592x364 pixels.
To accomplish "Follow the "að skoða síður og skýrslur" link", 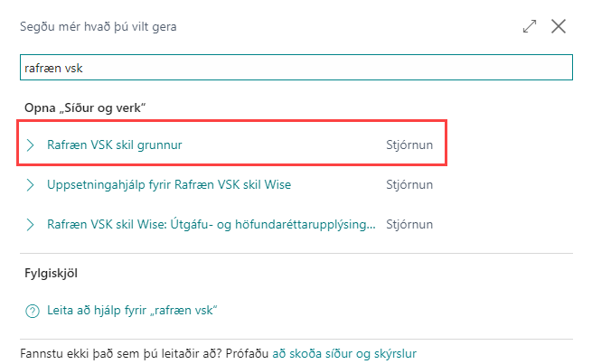I will pyautogui.click(x=344, y=353).
